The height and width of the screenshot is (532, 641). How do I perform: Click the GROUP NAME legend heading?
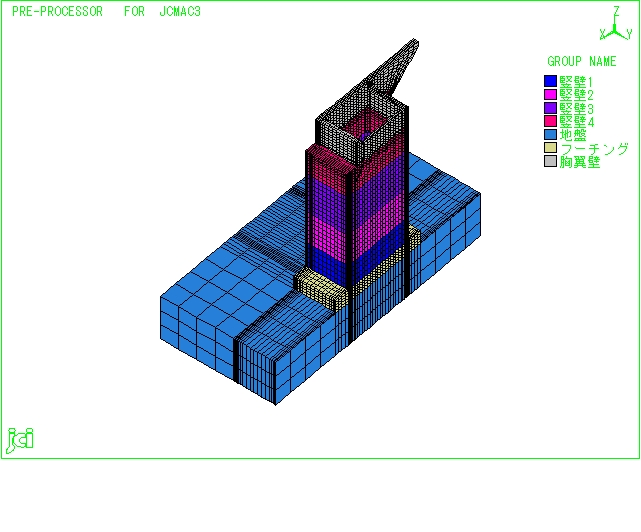[x=582, y=61]
